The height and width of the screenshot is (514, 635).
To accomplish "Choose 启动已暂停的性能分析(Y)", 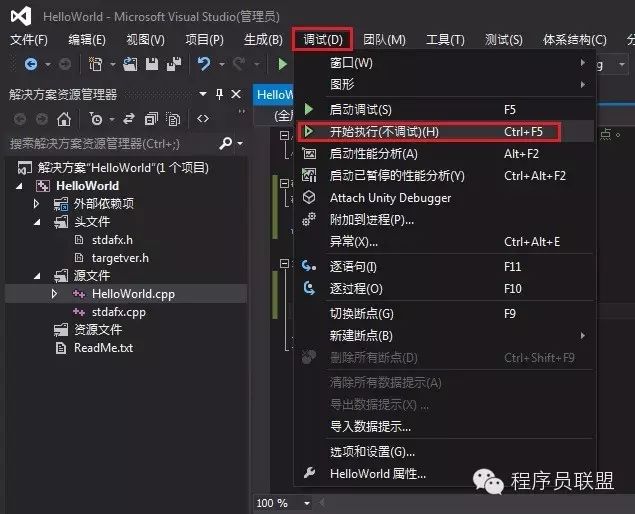I will click(x=445, y=176).
